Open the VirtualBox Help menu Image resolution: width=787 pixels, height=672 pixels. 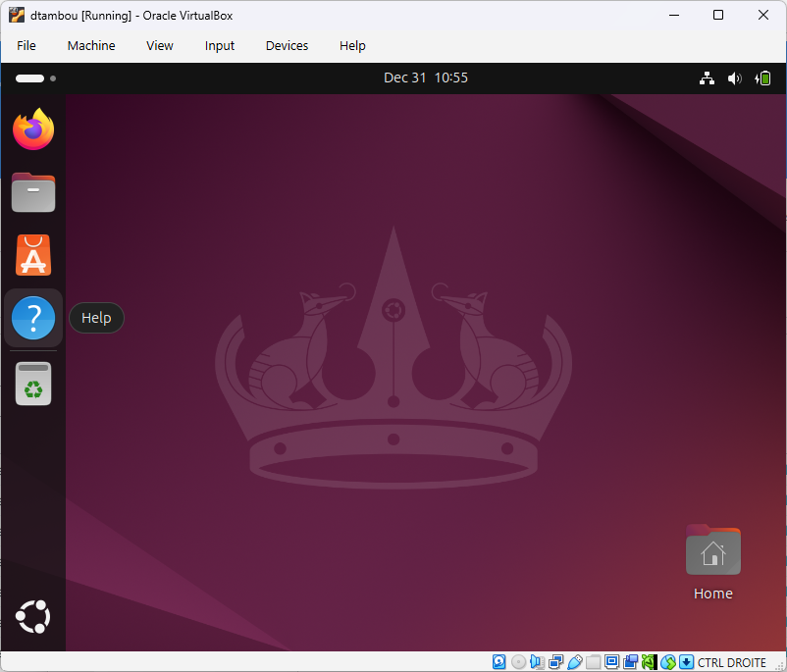point(352,46)
